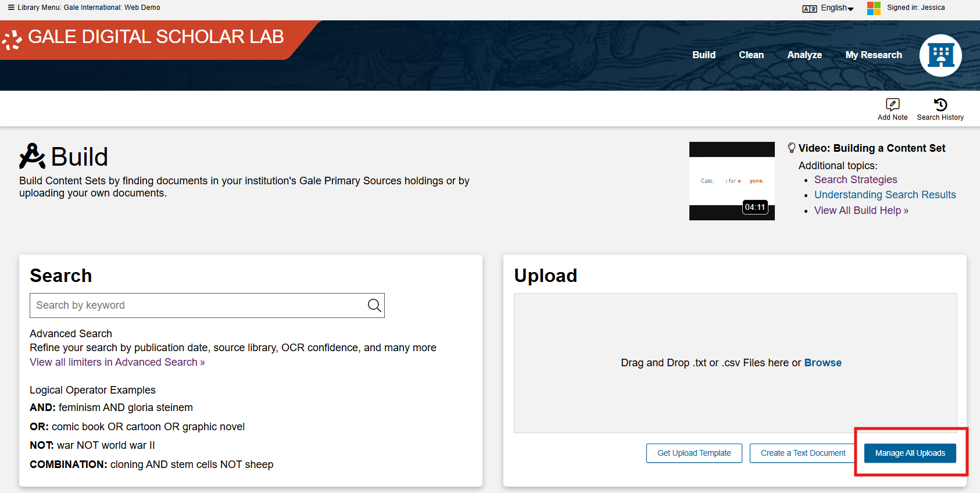
Task: Click Create a Text Document button
Action: [x=803, y=453]
